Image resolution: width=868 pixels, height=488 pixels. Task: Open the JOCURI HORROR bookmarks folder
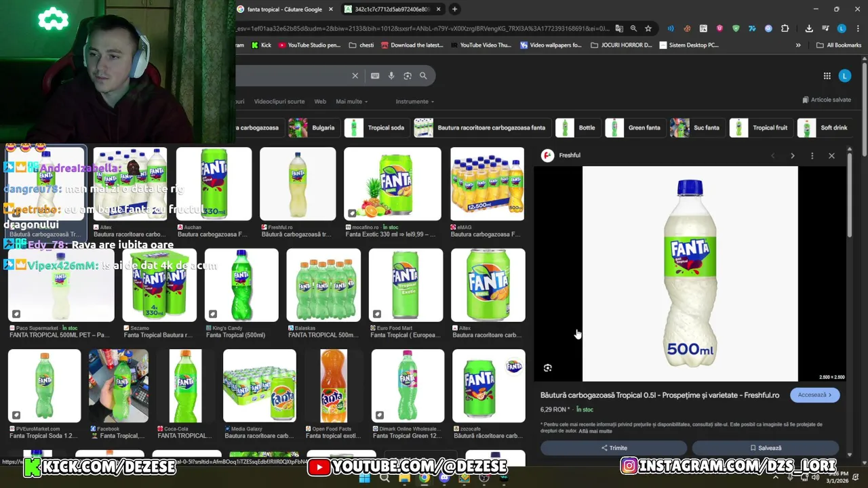[x=621, y=45]
